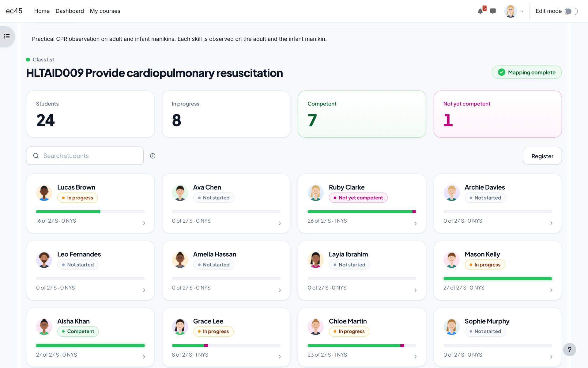Open the notifications bell
This screenshot has height=368, width=588.
(x=480, y=11)
